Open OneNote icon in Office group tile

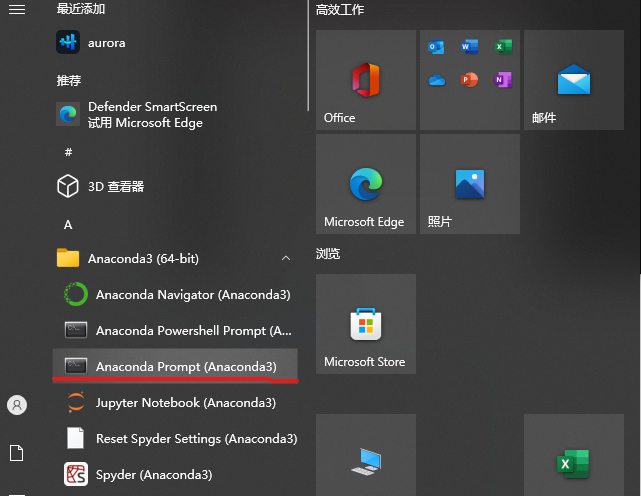[503, 79]
